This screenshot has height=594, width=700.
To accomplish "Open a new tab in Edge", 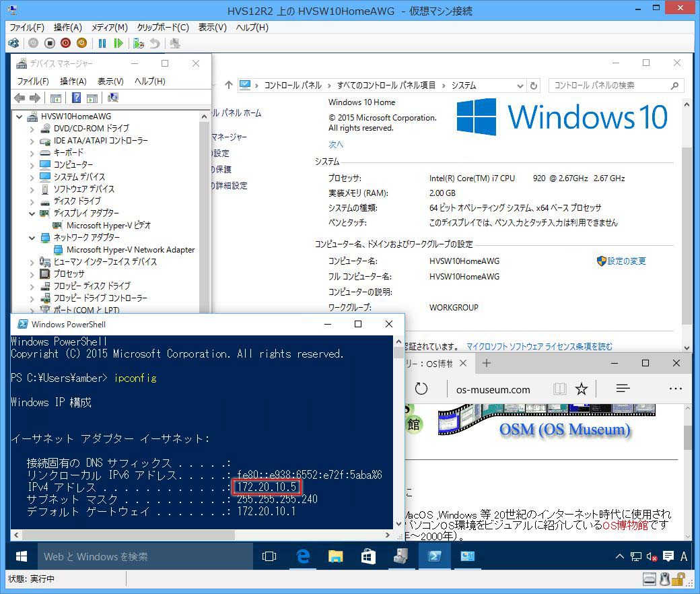I will point(487,363).
